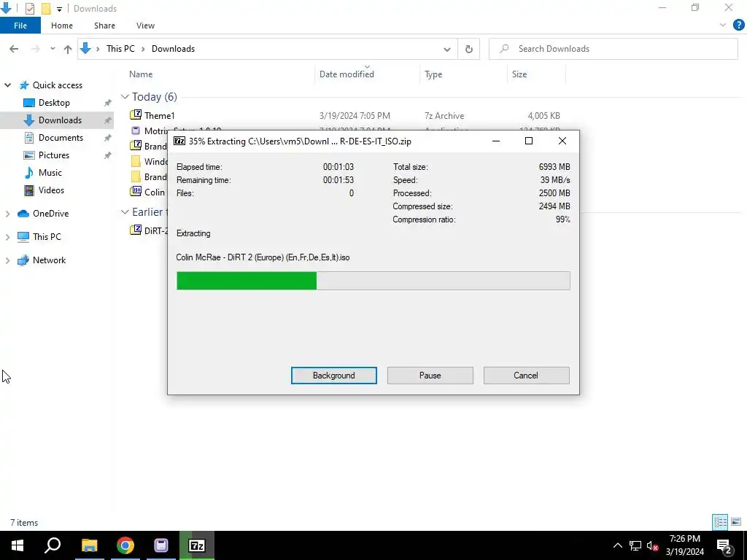
Task: Click the DiRT-2 archive file icon
Action: coord(136,230)
